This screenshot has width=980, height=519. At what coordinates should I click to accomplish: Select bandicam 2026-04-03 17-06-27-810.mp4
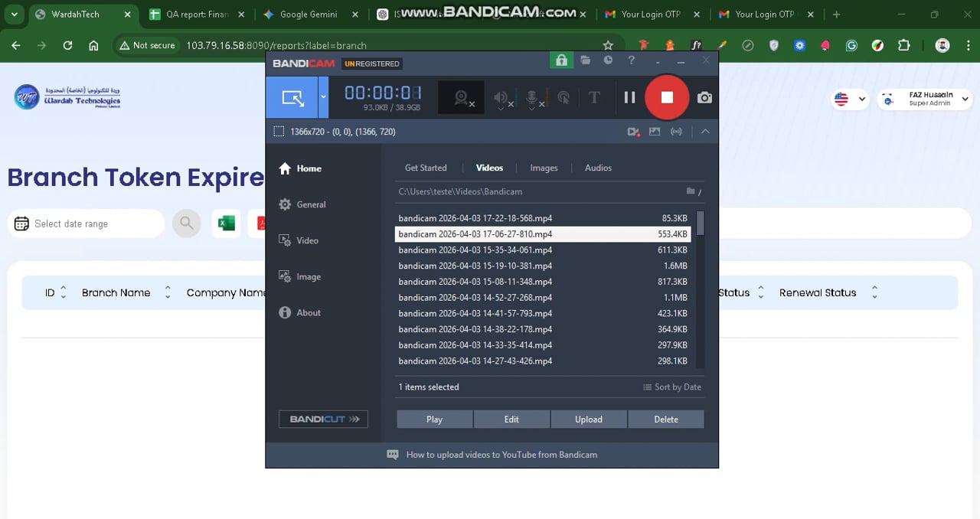(543, 234)
